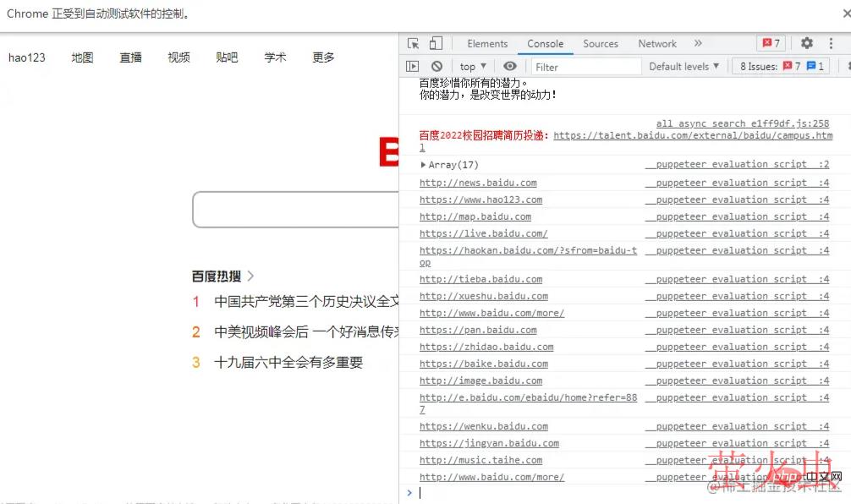Expand the Array(17) console entry
Screen dimensions: 851x504
pos(424,165)
